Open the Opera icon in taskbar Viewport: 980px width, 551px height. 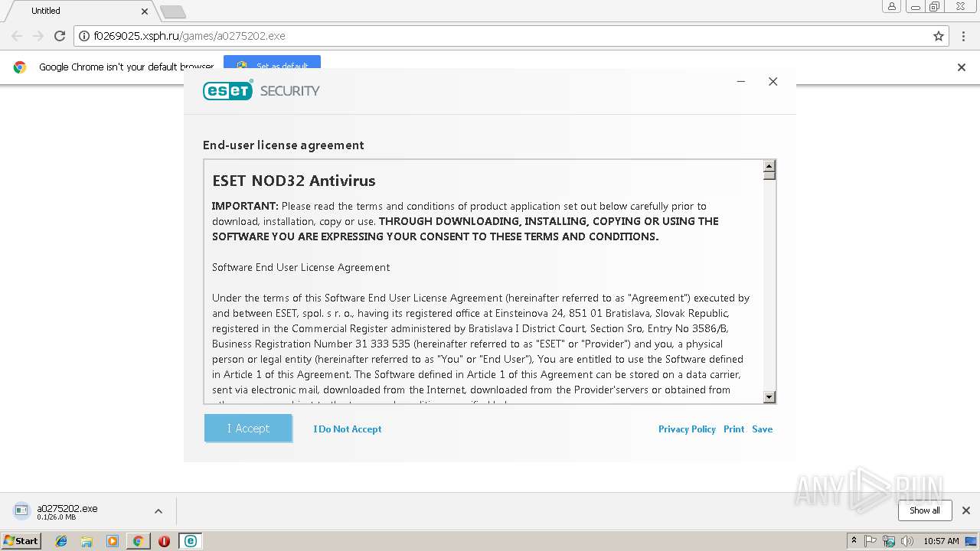[164, 541]
